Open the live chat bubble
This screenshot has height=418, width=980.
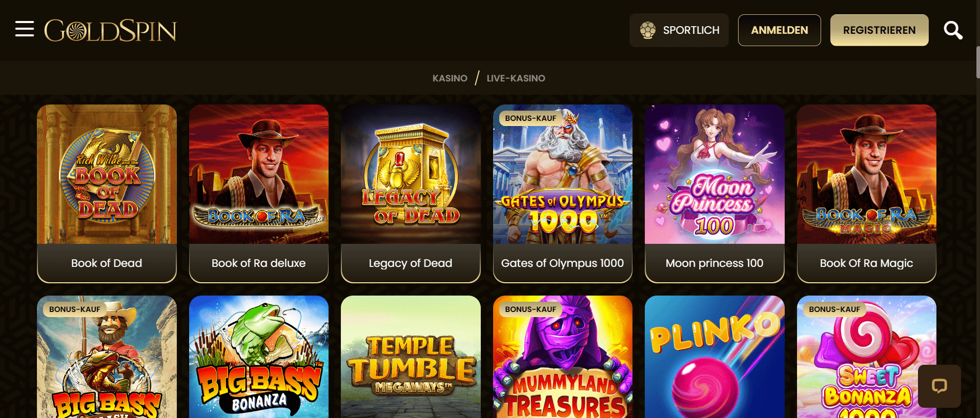tap(939, 386)
